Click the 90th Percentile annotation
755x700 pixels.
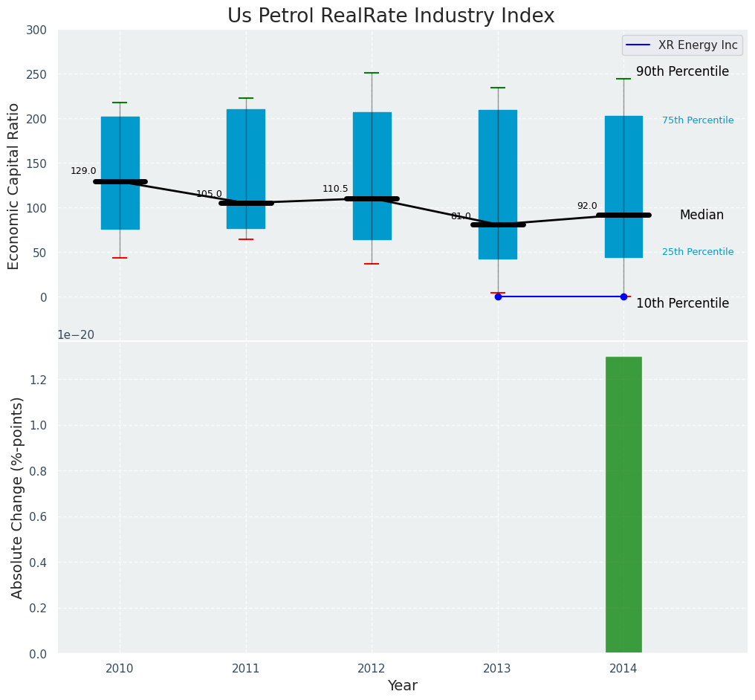(x=682, y=72)
